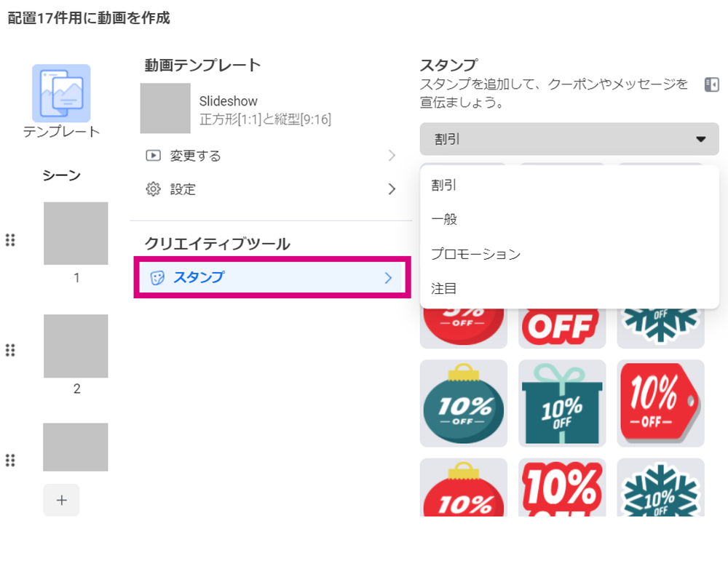
Task: Click drag handle dots beside scene 1
Action: pos(10,240)
